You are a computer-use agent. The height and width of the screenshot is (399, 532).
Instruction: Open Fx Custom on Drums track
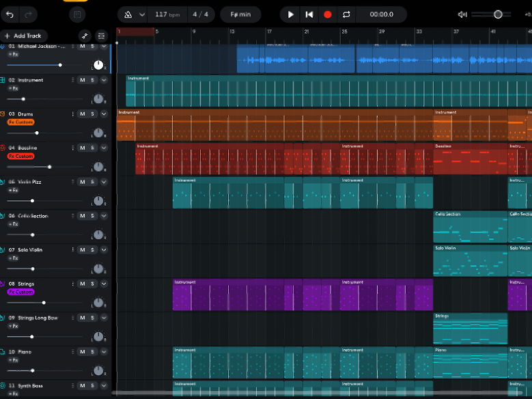(20, 122)
